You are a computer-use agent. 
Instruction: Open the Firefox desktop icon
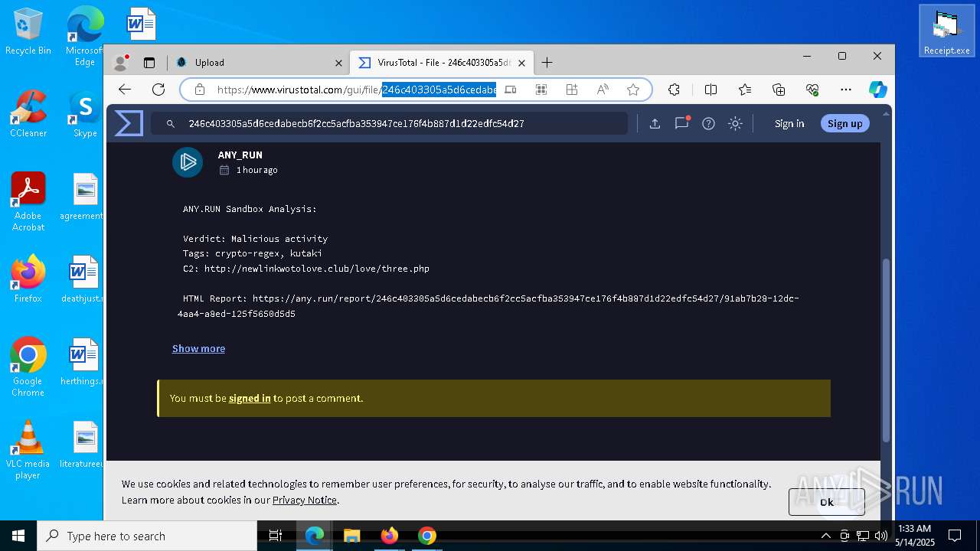28,279
